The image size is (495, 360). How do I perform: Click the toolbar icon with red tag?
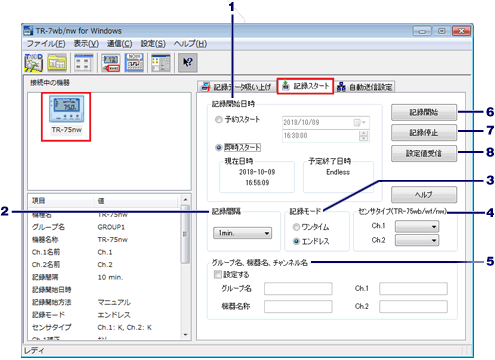coord(111,62)
